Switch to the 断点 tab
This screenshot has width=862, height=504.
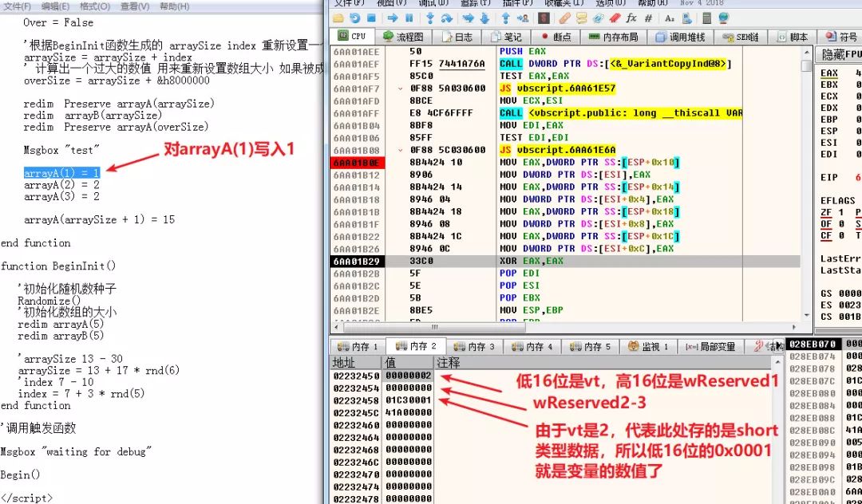tap(556, 37)
